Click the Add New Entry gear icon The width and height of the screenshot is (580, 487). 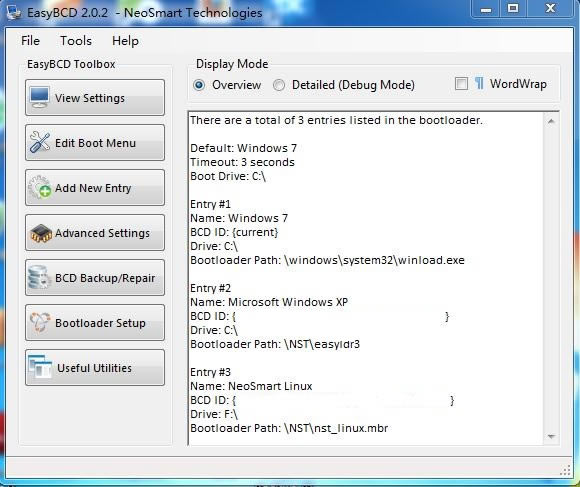click(40, 187)
